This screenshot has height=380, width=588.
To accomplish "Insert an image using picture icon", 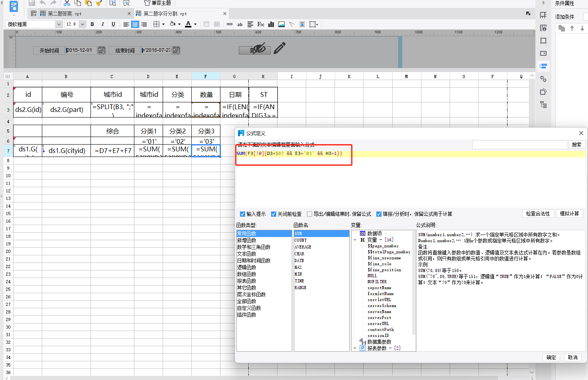I will 281,24.
